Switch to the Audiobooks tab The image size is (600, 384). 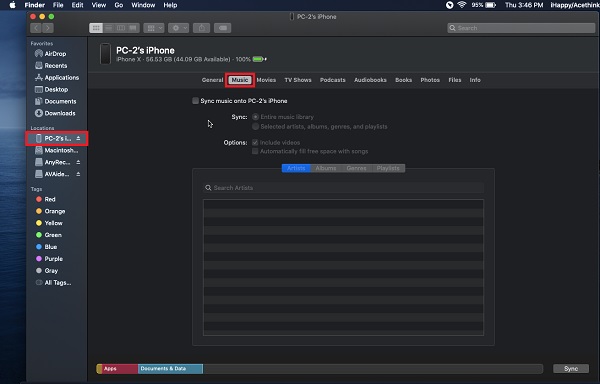click(370, 80)
